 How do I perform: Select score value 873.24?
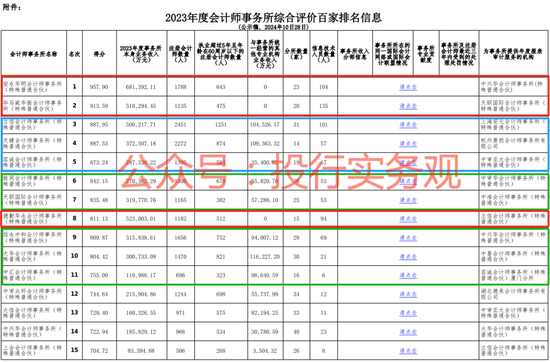[99, 162]
